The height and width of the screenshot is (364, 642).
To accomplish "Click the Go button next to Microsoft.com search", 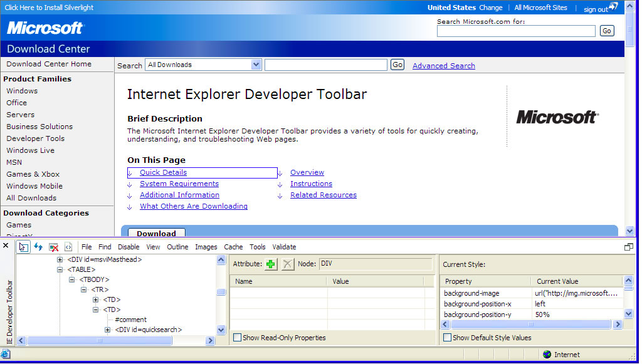I will (607, 31).
